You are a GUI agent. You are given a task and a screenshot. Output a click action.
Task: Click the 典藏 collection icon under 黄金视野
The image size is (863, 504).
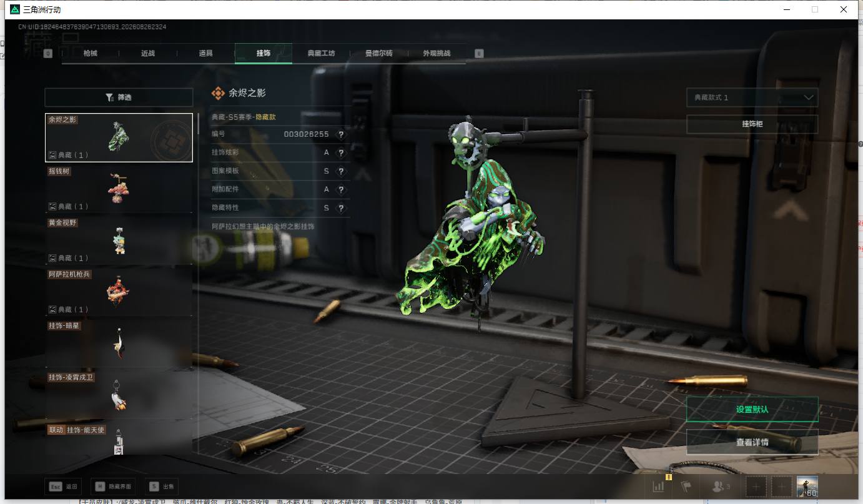(52, 258)
